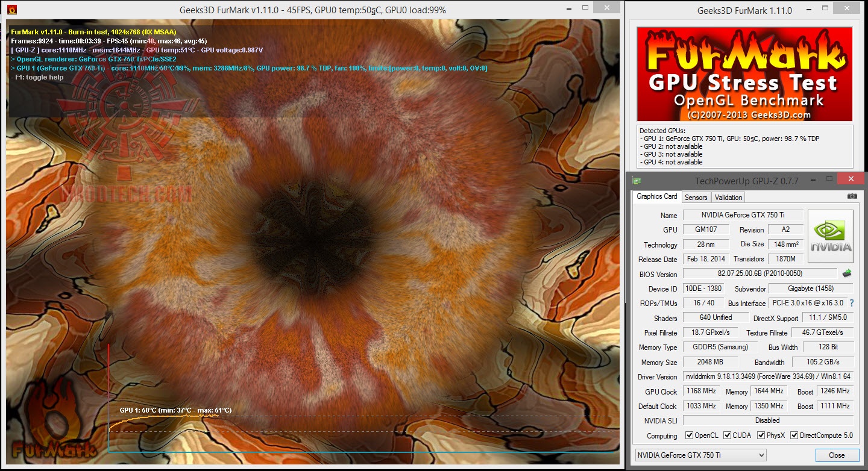Click the BIOS Version field 82.07.25.00.6B
This screenshot has height=471, width=868.
760,274
